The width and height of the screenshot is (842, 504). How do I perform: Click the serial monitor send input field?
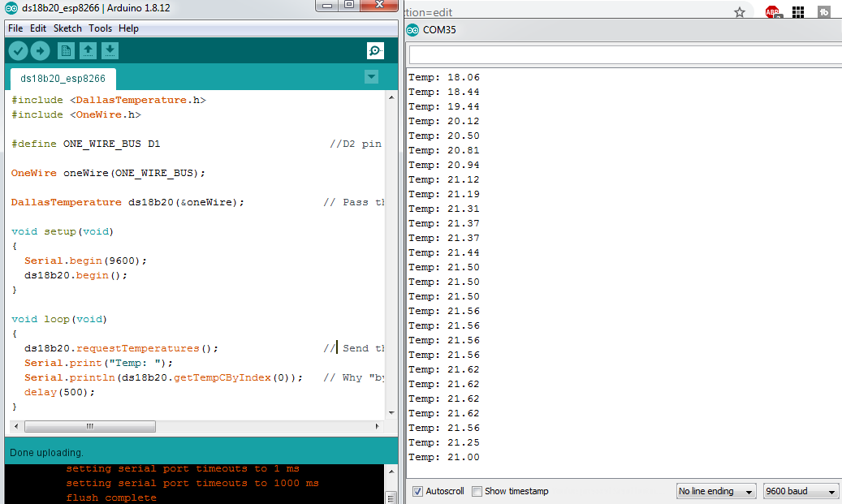(x=624, y=54)
